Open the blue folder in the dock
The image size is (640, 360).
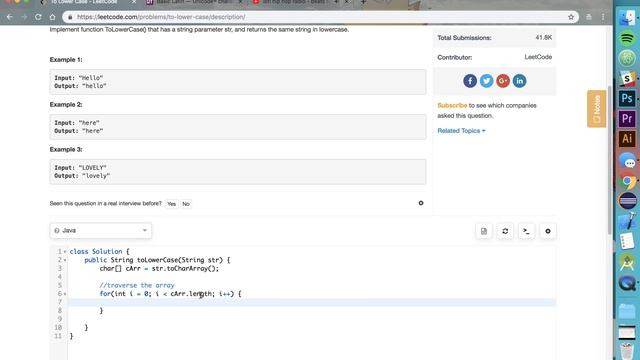pyautogui.click(x=627, y=312)
